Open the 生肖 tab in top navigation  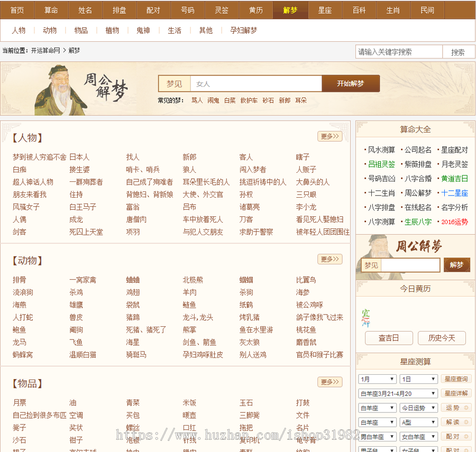point(393,10)
